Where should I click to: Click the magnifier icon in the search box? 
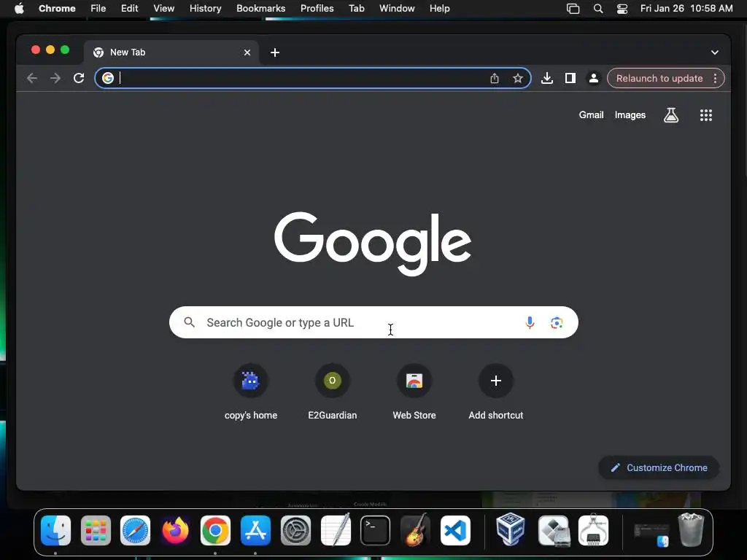189,322
